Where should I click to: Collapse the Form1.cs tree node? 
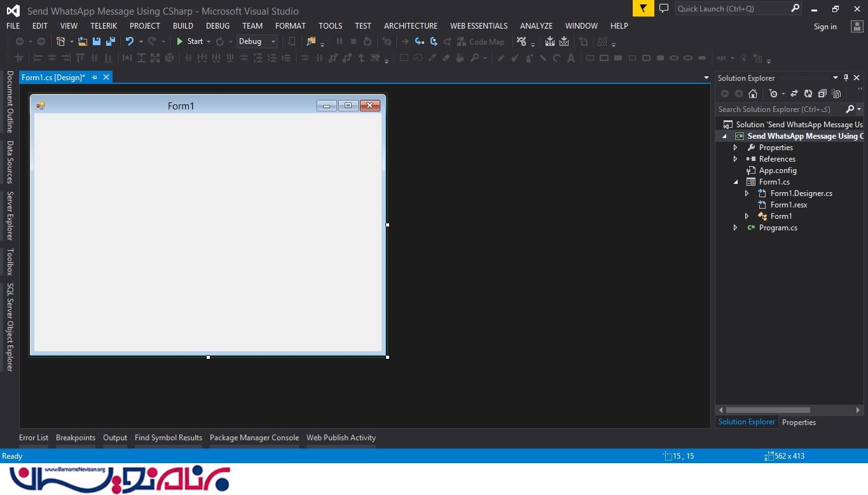pyautogui.click(x=736, y=182)
